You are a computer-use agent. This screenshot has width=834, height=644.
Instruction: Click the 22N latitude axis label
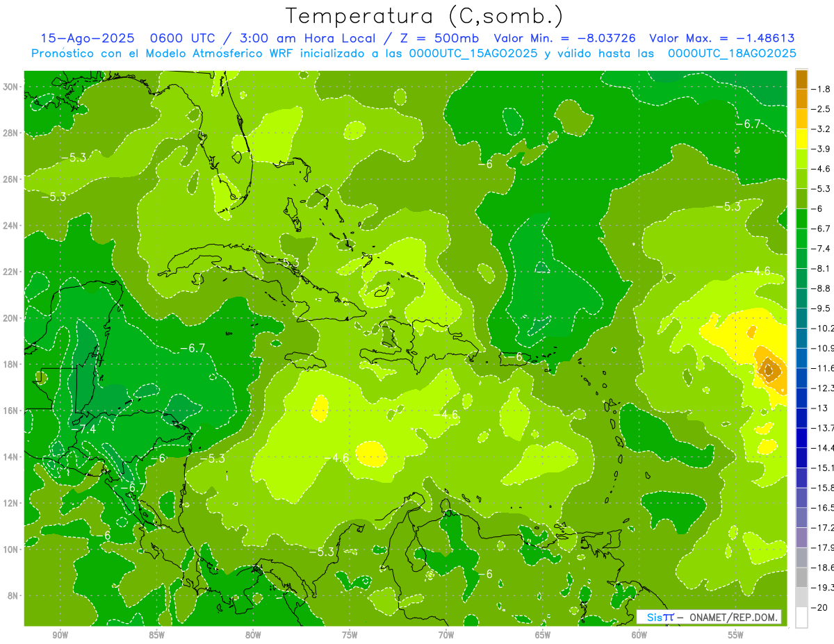pyautogui.click(x=12, y=272)
